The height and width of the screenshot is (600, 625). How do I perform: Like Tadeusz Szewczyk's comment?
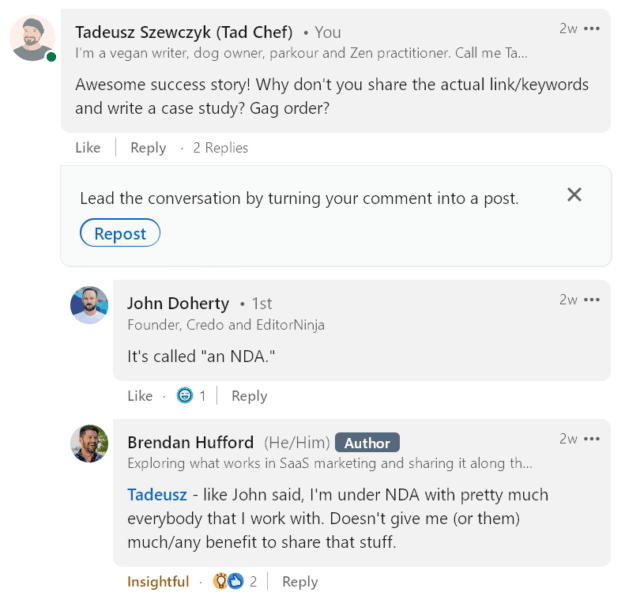pos(88,147)
